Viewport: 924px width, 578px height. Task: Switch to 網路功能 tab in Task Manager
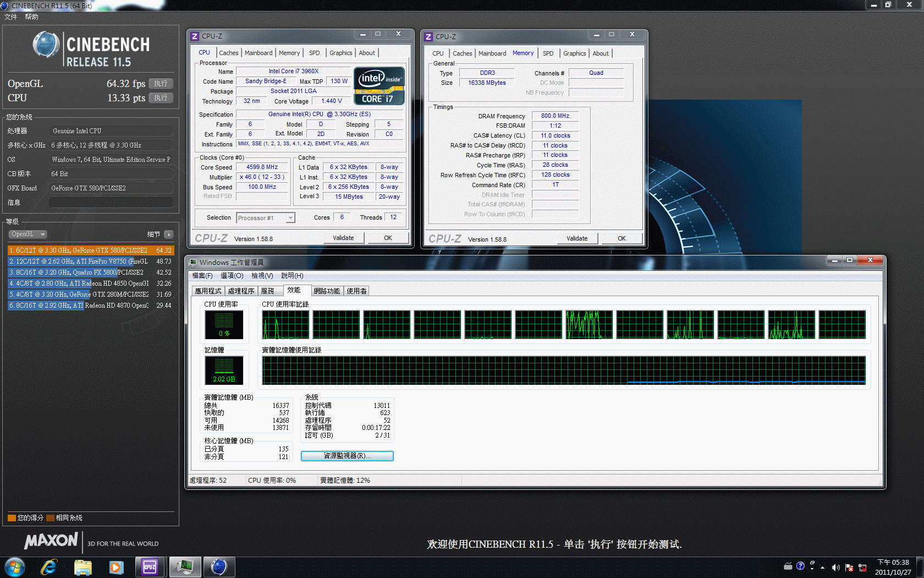point(327,291)
